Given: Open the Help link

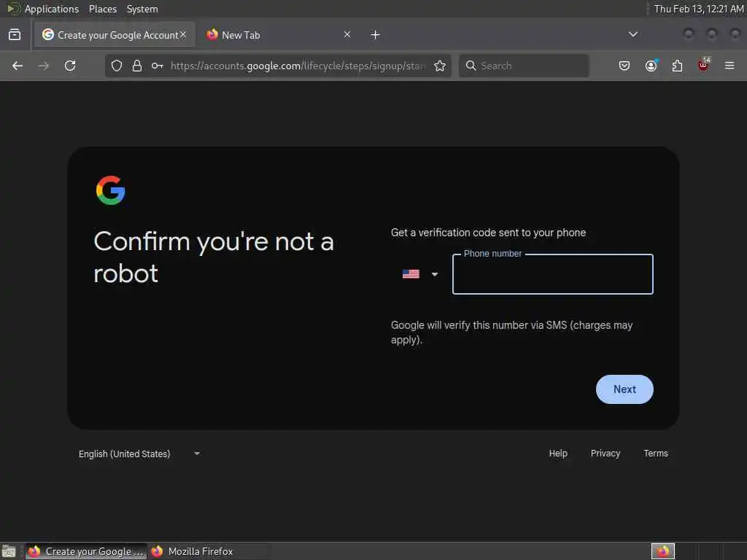Looking at the screenshot, I should click(558, 454).
